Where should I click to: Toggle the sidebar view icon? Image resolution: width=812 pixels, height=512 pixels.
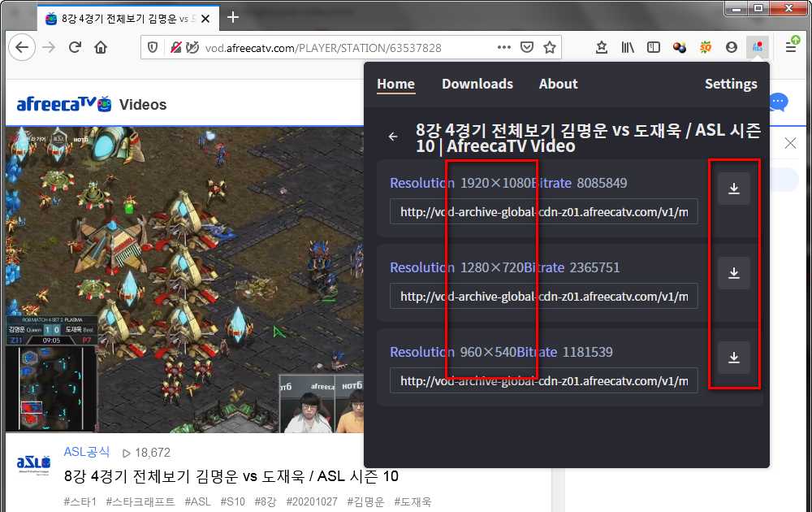(x=654, y=48)
